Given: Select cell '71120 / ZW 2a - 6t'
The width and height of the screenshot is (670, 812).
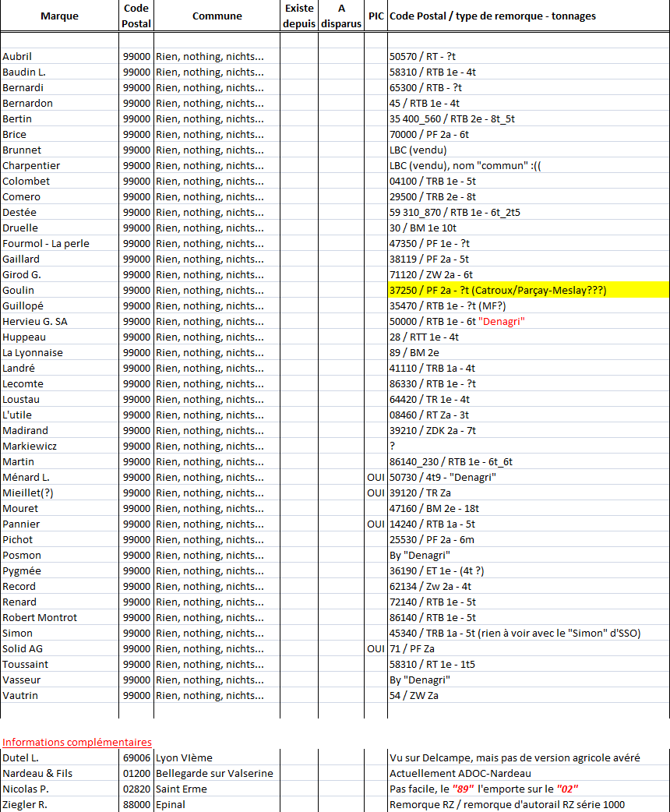Looking at the screenshot, I should pyautogui.click(x=529, y=274).
